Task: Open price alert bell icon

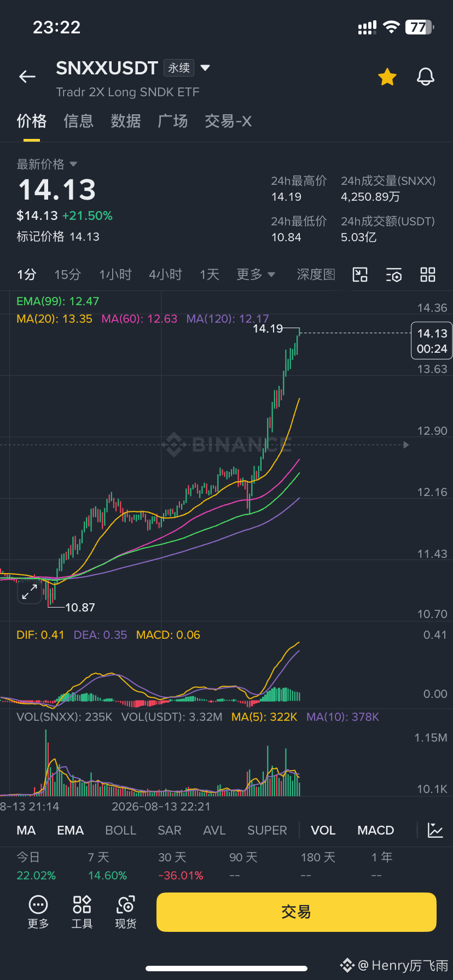Action: point(425,77)
